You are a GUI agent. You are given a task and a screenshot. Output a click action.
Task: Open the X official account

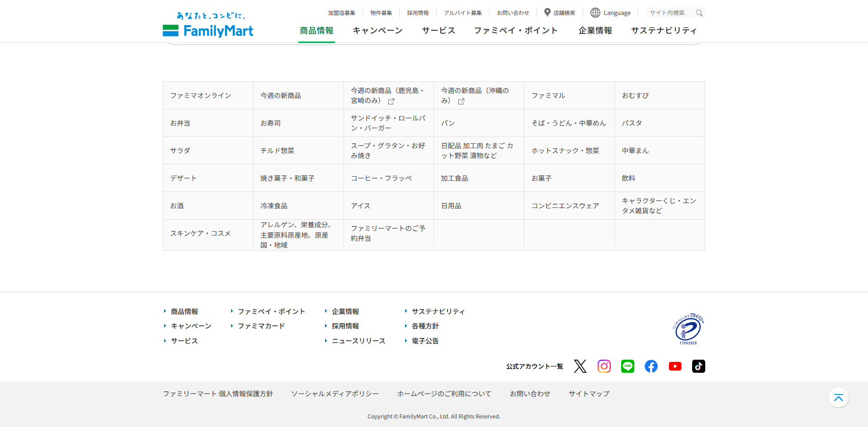coord(580,366)
